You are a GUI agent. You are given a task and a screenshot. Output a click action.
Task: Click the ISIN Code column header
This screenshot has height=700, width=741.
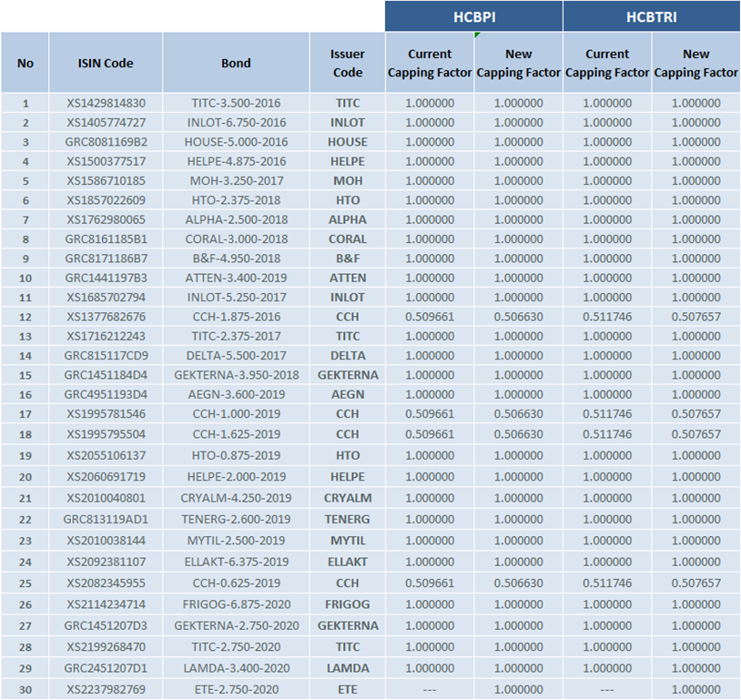pyautogui.click(x=106, y=63)
